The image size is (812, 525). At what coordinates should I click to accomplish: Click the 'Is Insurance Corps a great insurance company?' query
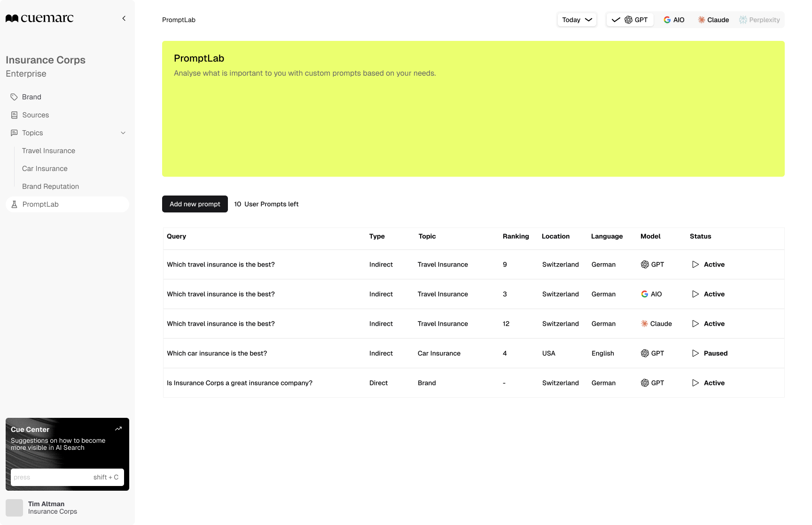[240, 383]
